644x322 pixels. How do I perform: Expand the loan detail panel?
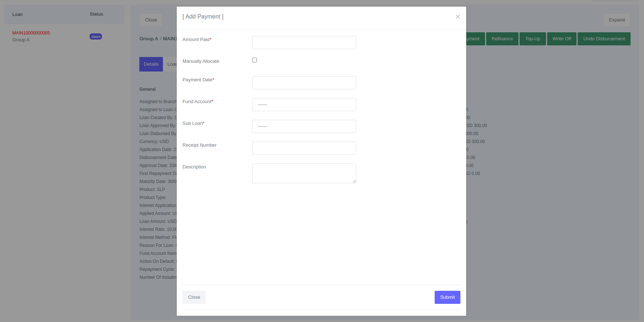click(616, 20)
